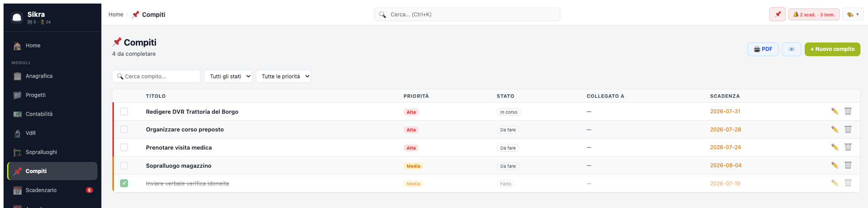The height and width of the screenshot is (208, 868).
Task: Uncheck the completed Inviare verbale task
Action: [124, 183]
